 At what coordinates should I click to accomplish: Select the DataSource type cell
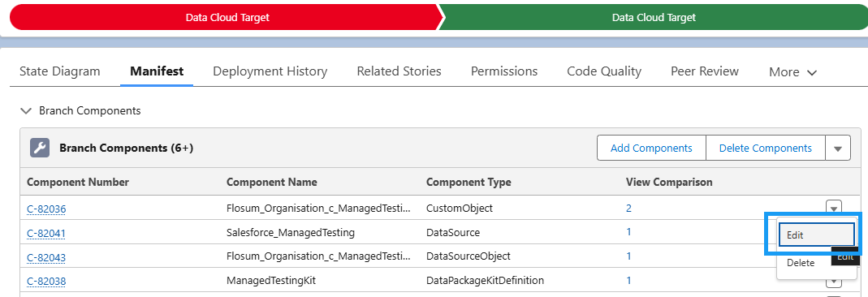453,233
